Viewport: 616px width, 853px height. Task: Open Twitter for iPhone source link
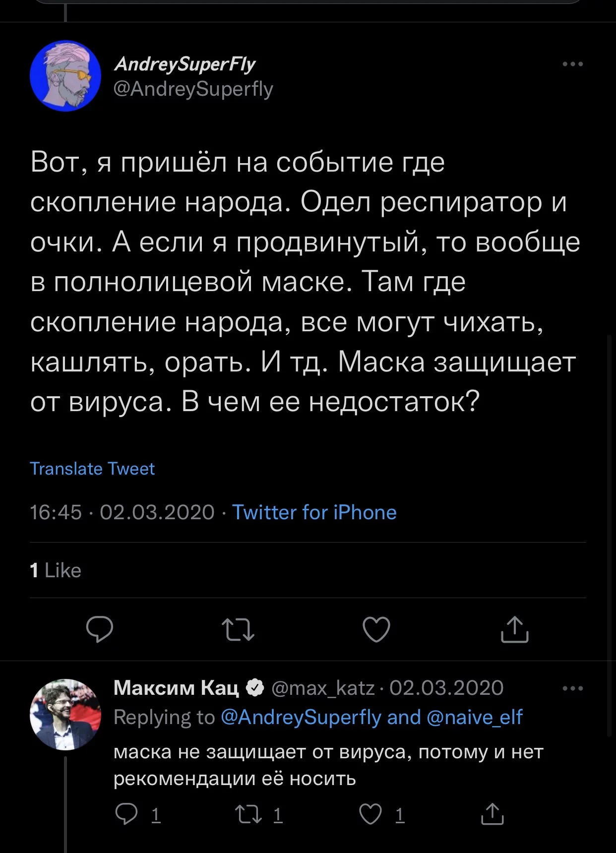click(x=314, y=512)
